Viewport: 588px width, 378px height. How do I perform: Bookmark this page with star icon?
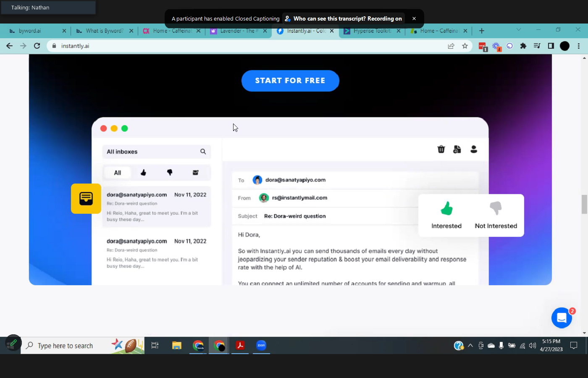(465, 46)
